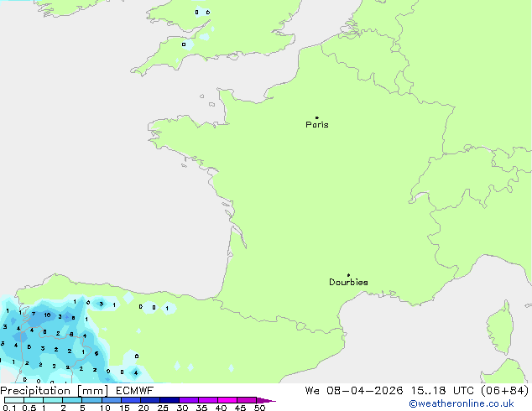Image resolution: width=532 pixels, height=411 pixels.
Task: Click the 'We' weekday abbreviation
Action: (312, 391)
